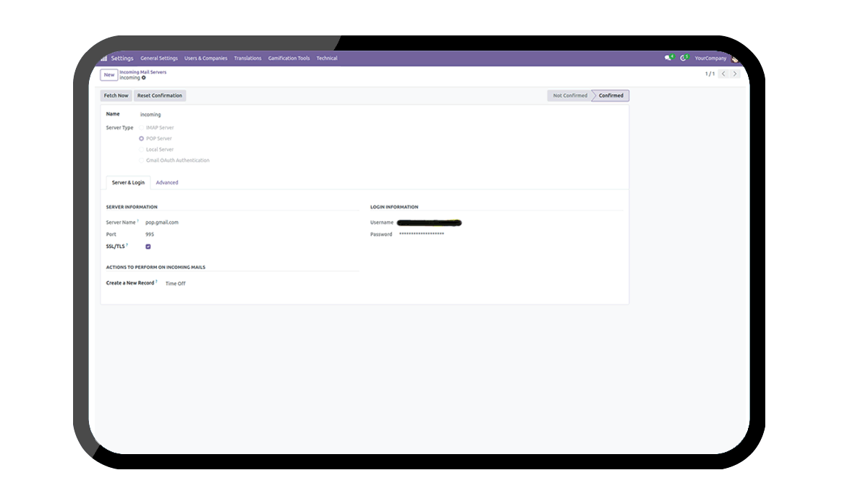Open the conversations messages icon

click(668, 58)
